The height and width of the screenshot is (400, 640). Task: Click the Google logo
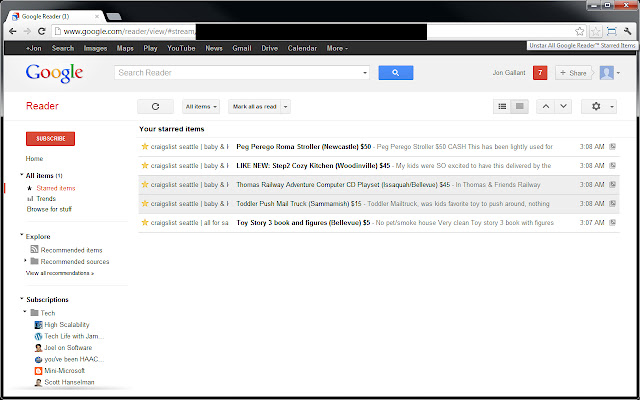(54, 73)
